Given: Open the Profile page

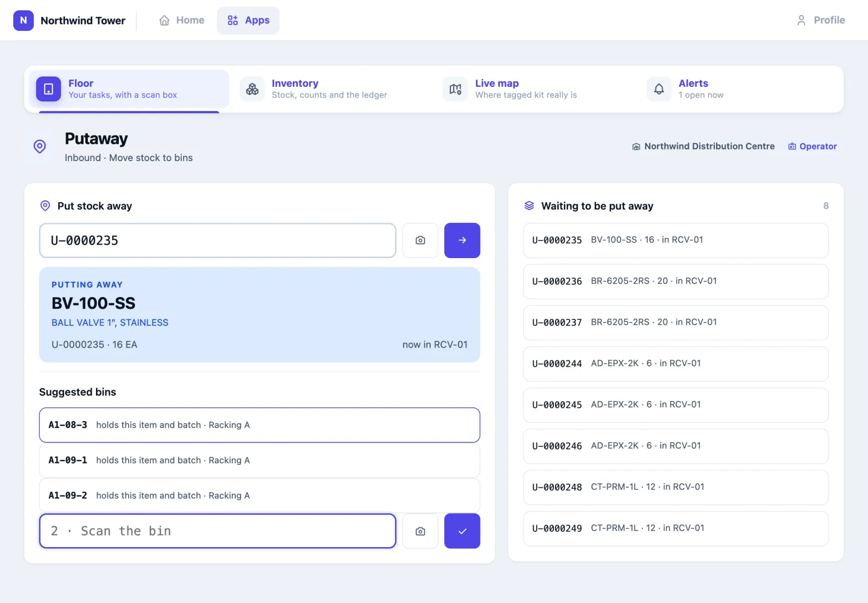Looking at the screenshot, I should 821,21.
